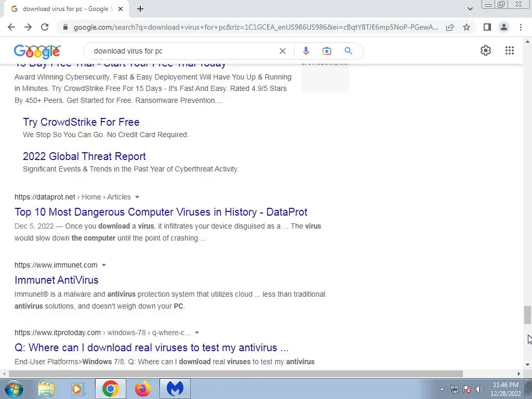Open the Windows Start menu
Viewport: 532px width, 399px height.
tap(14, 389)
